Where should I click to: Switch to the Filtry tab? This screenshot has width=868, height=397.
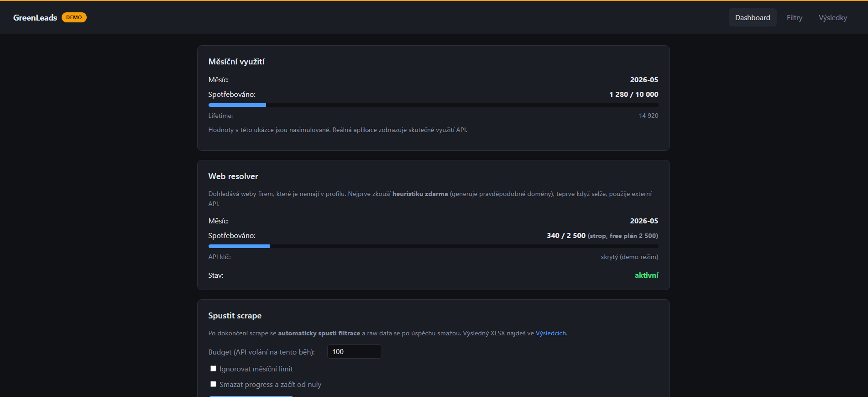(x=794, y=17)
